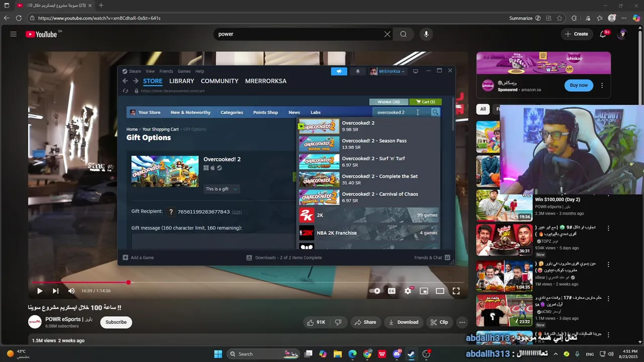Open the 19:34 Win $100,000 video thumbnail
The width and height of the screenshot is (644, 362).
(x=504, y=205)
